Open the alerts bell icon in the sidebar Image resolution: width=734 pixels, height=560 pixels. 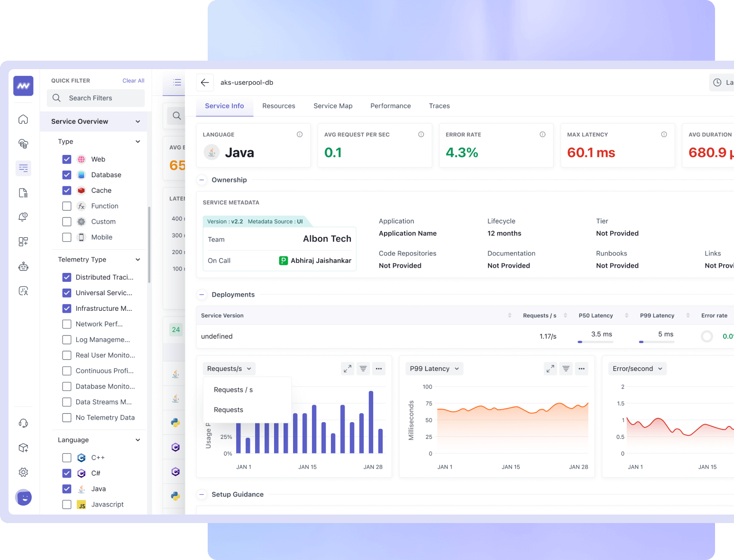(23, 217)
